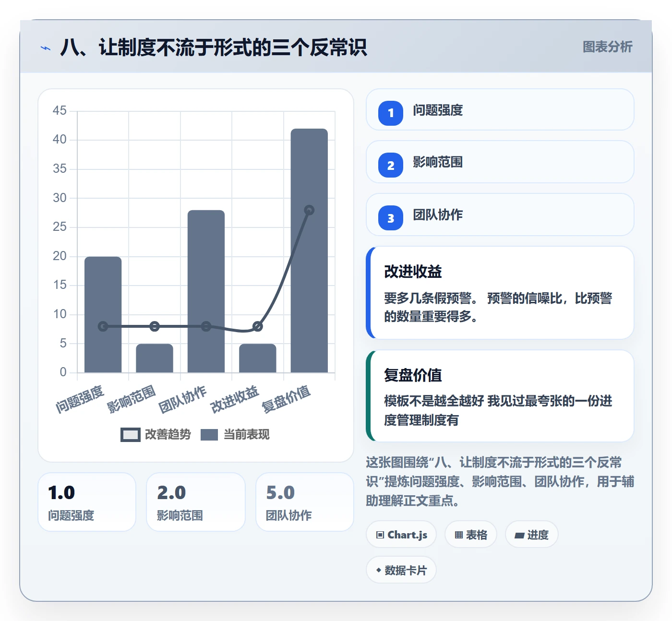Click the header title 八、让制度不流于形式的三个反常识

tap(214, 48)
